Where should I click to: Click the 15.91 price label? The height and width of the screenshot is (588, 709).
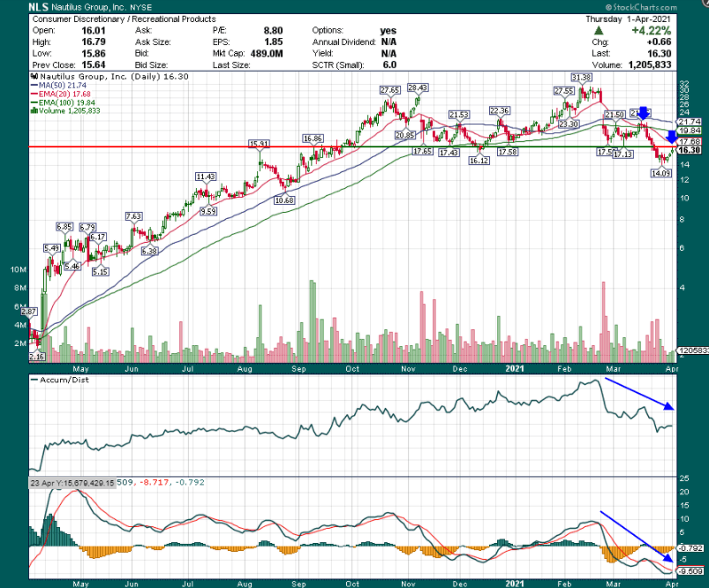(x=259, y=144)
